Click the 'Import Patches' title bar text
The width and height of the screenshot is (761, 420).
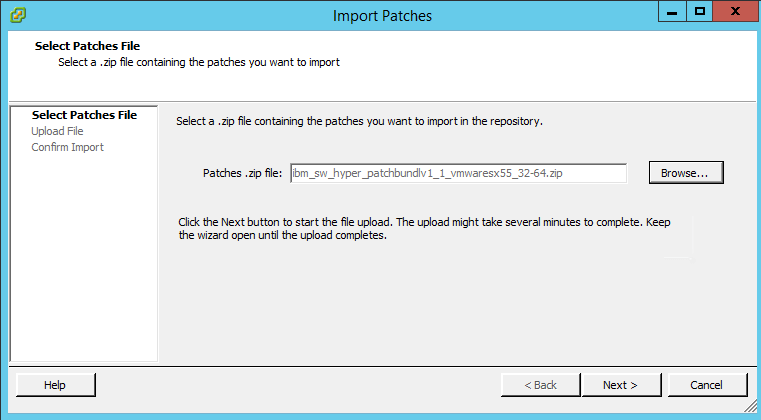382,16
